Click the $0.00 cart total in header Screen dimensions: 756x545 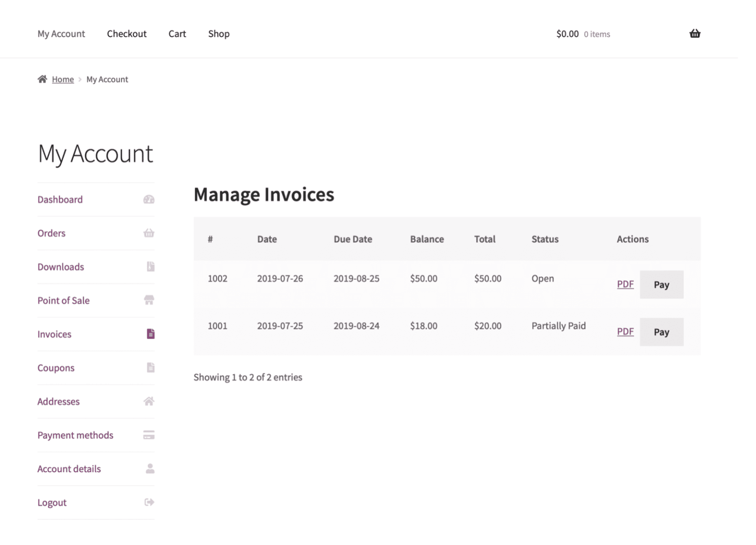point(567,34)
